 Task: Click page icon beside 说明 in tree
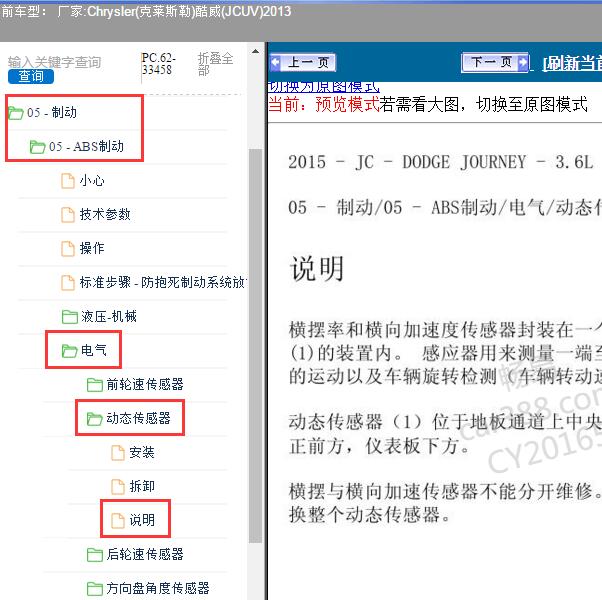tap(118, 521)
